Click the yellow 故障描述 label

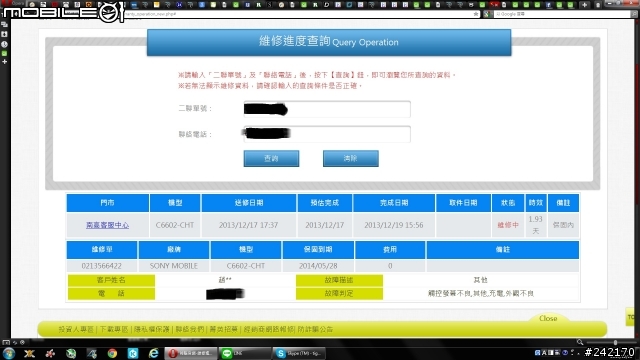click(x=339, y=280)
